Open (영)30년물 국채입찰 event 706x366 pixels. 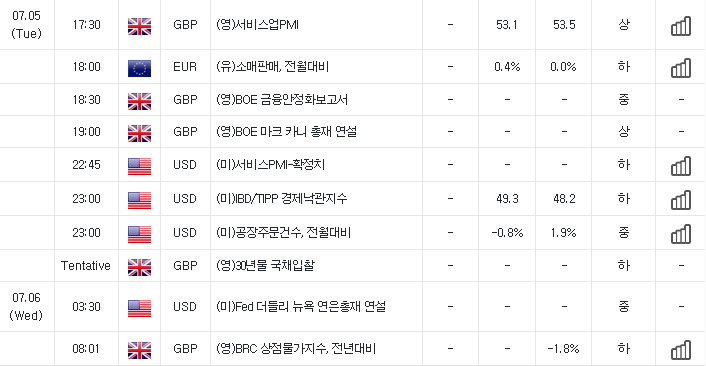click(x=265, y=266)
